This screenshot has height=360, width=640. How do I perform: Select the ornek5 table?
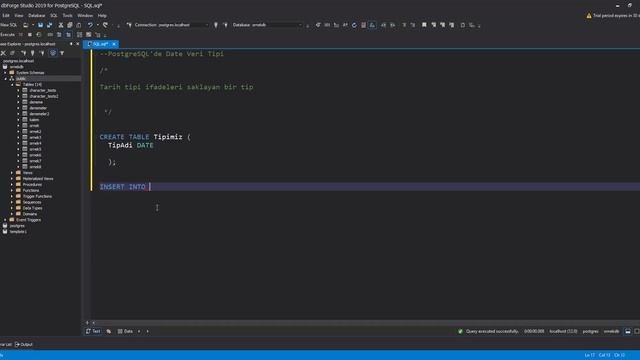coord(35,149)
